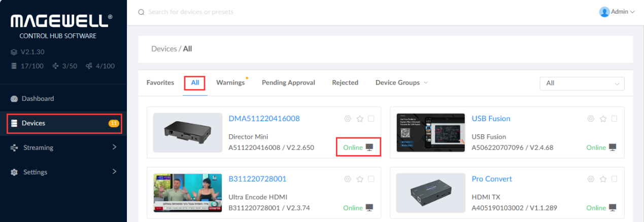Open Dashboard in the sidebar
The image size is (644, 222).
pyautogui.click(x=63, y=99)
